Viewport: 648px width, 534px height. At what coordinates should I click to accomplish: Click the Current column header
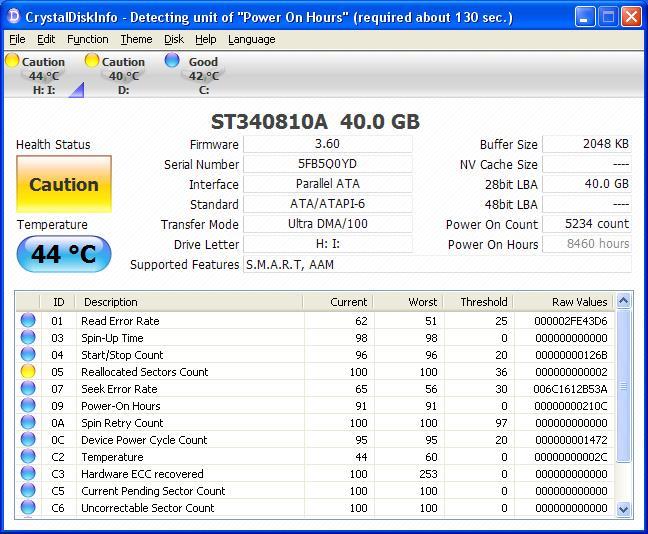pyautogui.click(x=338, y=302)
